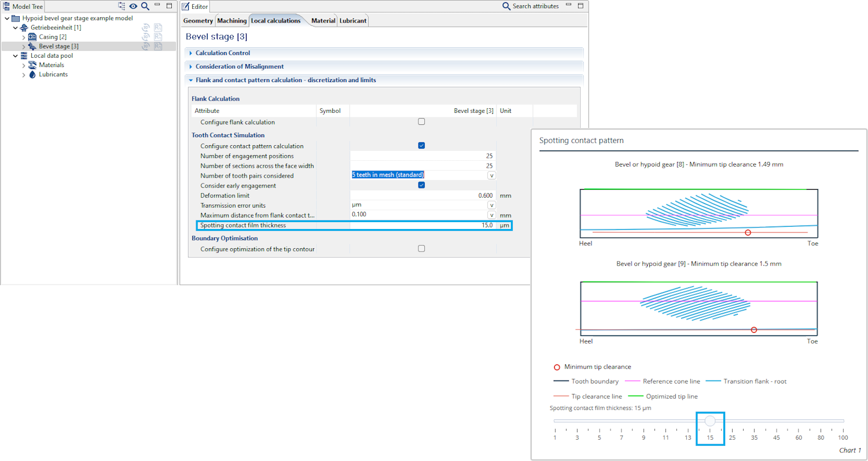This screenshot has height=461, width=868.
Task: Enable Configure flank calculation checkbox
Action: [x=421, y=122]
